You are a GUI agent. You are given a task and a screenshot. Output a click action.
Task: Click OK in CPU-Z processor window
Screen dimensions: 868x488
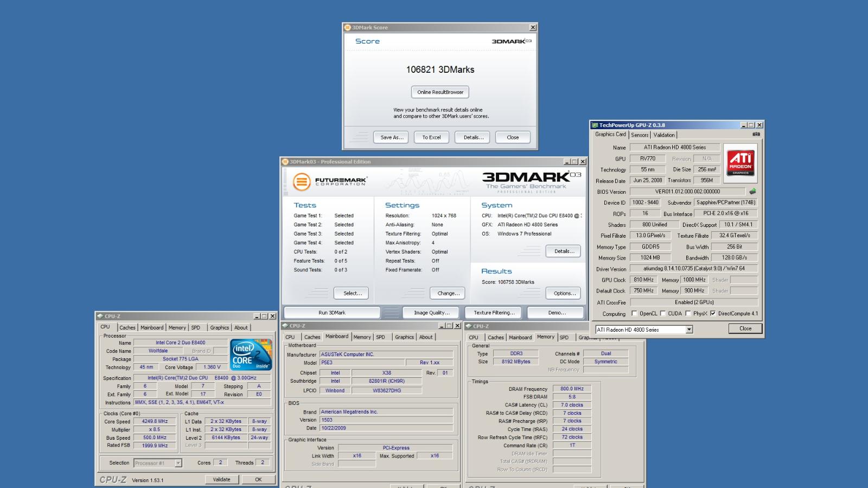coord(258,479)
